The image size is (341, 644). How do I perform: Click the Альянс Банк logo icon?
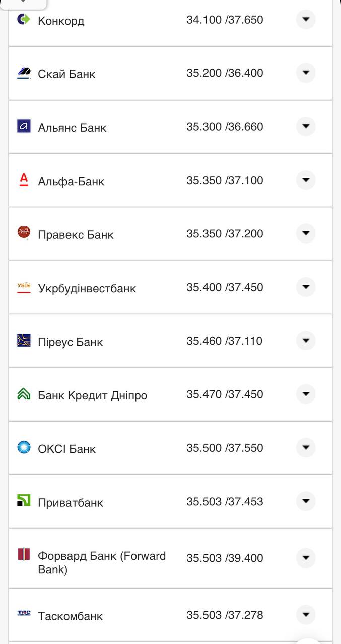click(24, 127)
